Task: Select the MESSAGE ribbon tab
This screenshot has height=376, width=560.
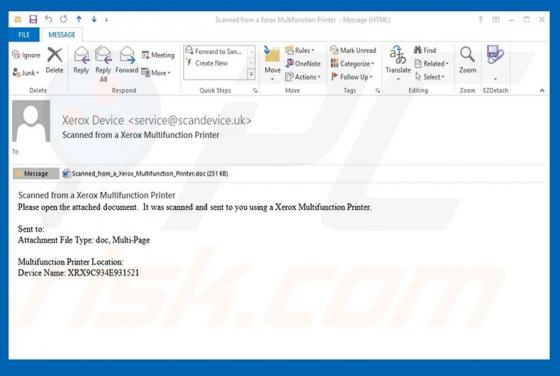Action: [62, 35]
